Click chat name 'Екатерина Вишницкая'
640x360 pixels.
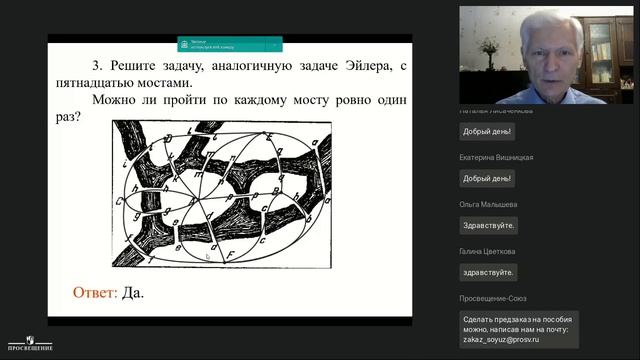[496, 158]
